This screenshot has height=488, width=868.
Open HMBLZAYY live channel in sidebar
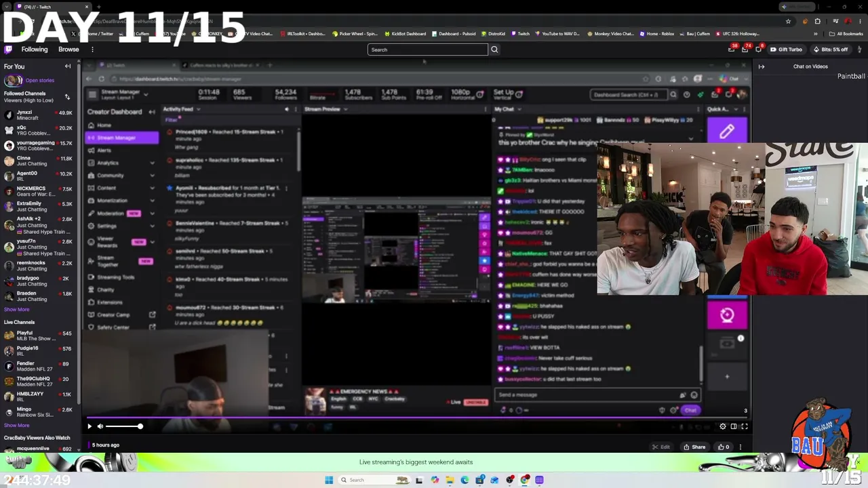click(x=38, y=396)
